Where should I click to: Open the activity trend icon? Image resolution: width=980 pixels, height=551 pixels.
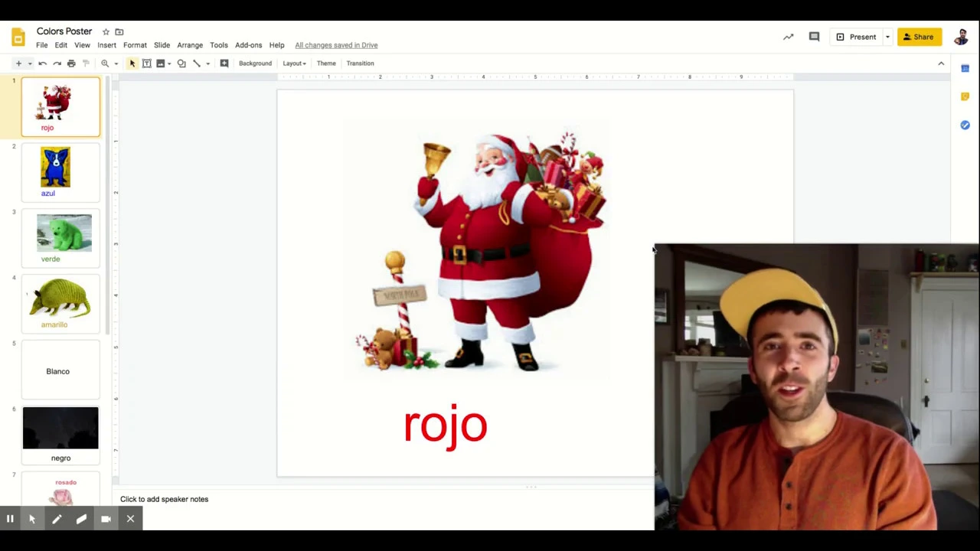click(789, 37)
